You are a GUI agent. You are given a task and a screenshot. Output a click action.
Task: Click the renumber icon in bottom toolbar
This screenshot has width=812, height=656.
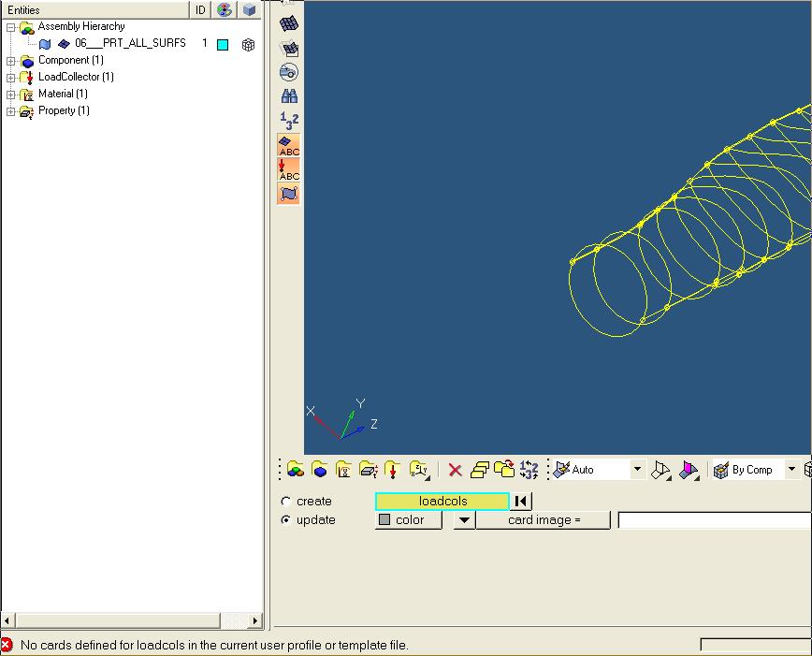[529, 470]
